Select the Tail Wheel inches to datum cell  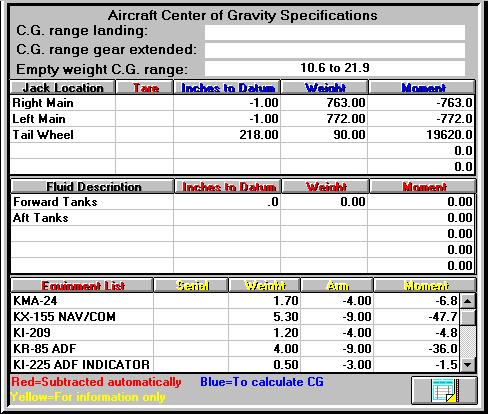click(227, 135)
